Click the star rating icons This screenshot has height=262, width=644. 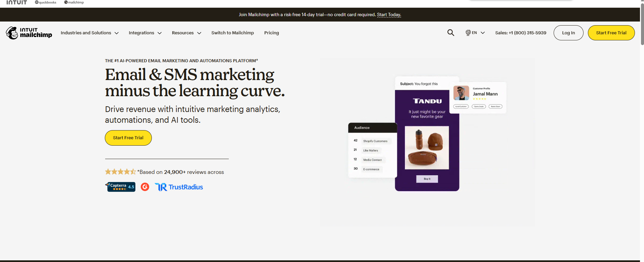click(120, 172)
